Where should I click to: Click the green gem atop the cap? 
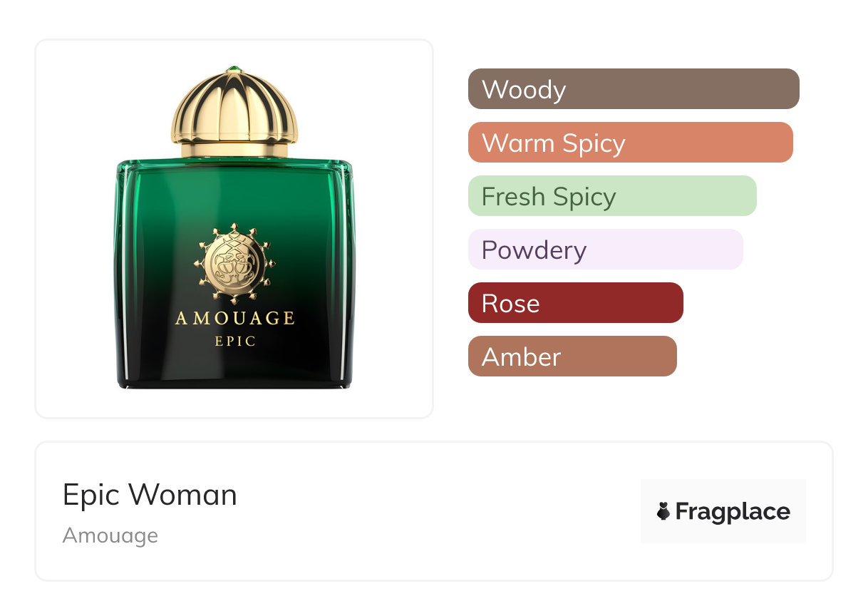tap(234, 69)
